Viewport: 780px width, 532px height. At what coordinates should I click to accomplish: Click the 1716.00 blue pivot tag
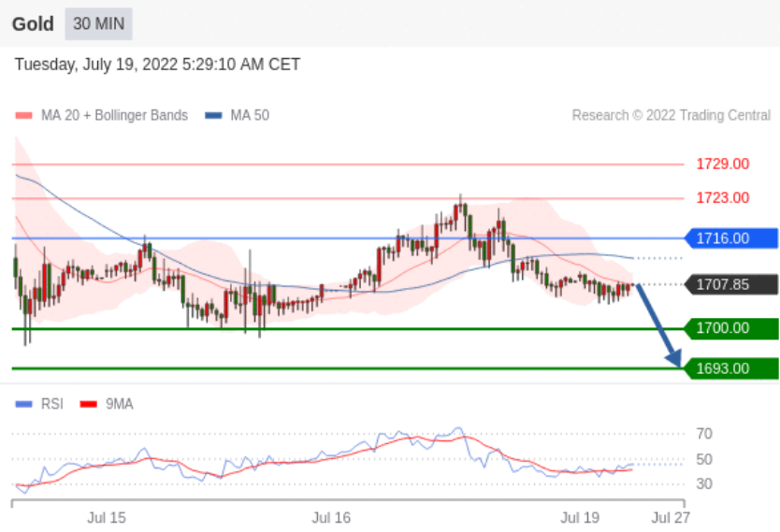click(731, 238)
